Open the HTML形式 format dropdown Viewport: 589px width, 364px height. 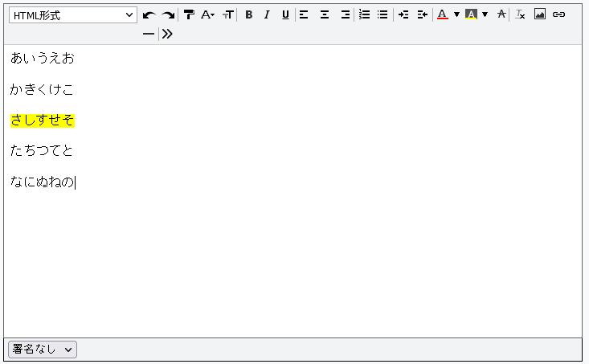73,15
